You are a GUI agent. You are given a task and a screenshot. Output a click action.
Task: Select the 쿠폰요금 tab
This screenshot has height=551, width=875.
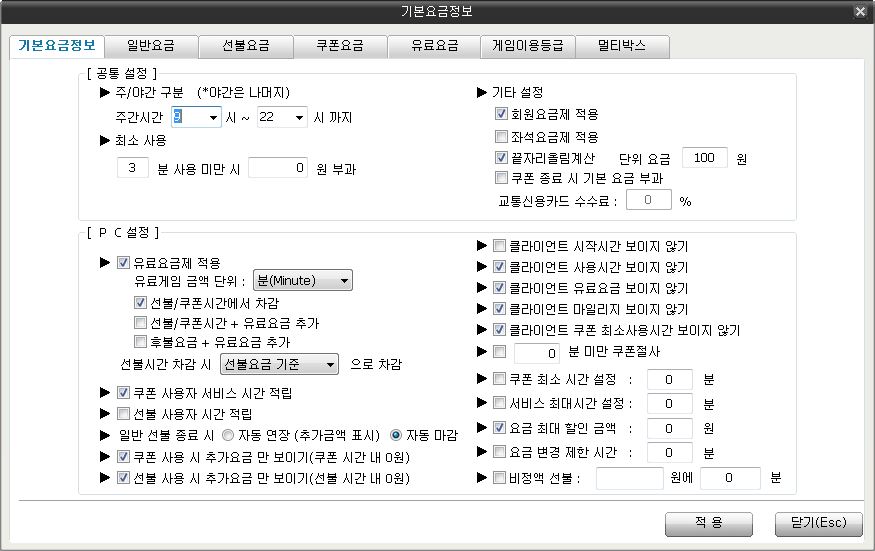pyautogui.click(x=340, y=46)
